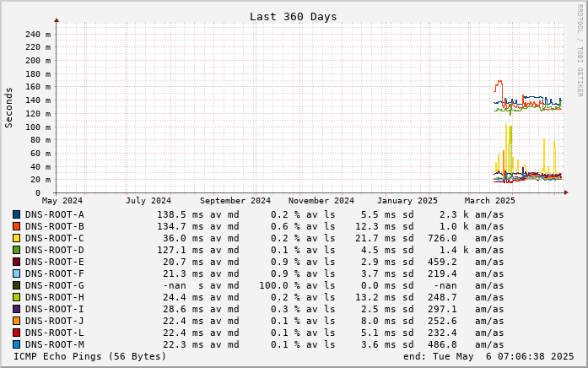Select the DNS-ROOT-J legend label
The height and width of the screenshot is (368, 588).
[x=55, y=321]
